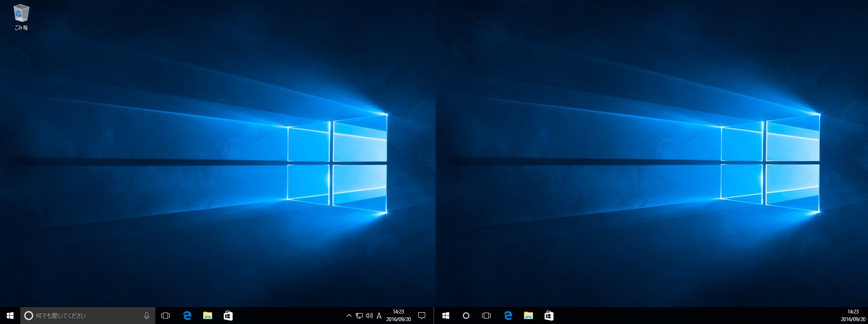Open Store from right taskbar
The height and width of the screenshot is (324, 868).
549,316
